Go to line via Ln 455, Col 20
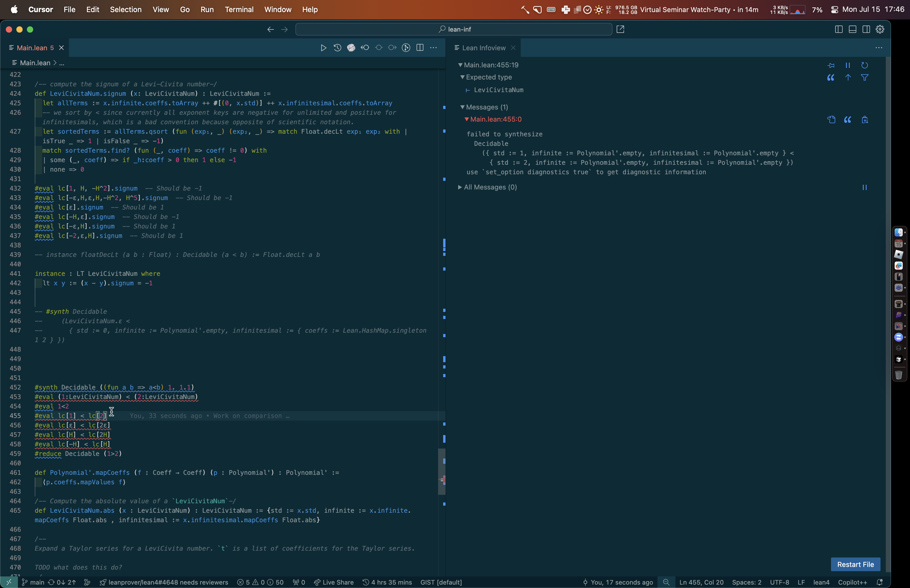Viewport: 910px width, 588px height. click(701, 582)
